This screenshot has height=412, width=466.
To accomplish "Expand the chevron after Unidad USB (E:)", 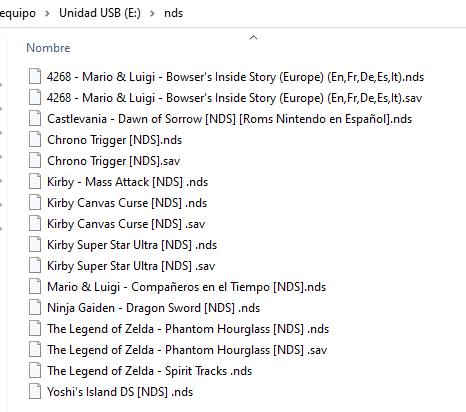I will [x=152, y=13].
